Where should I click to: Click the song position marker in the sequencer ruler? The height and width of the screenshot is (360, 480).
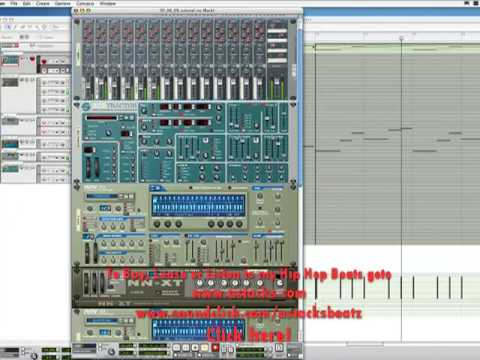coord(402,39)
